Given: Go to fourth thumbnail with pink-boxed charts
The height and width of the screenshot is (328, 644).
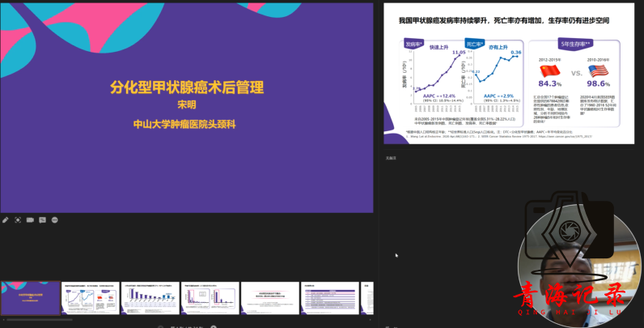Looking at the screenshot, I should point(210,298).
